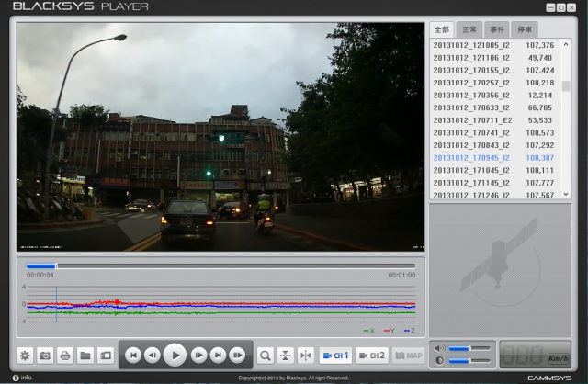The width and height of the screenshot is (588, 384).
Task: Capture a snapshot with the camera icon
Action: point(45,356)
